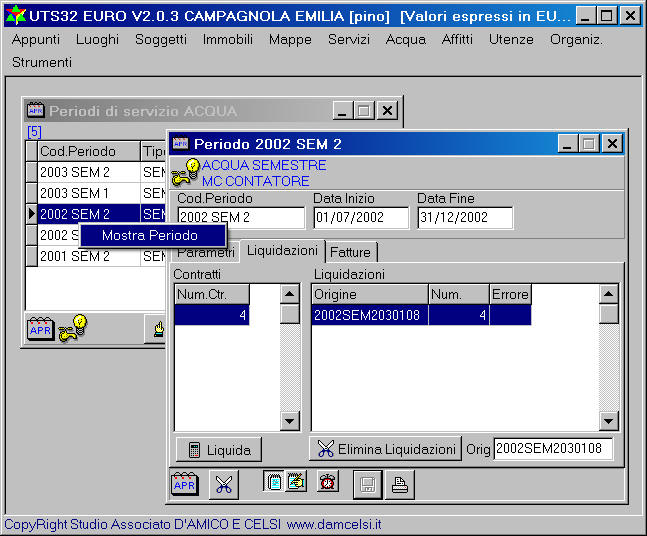
Task: Click the pointing hand button in Periodi window
Action: coord(158,327)
